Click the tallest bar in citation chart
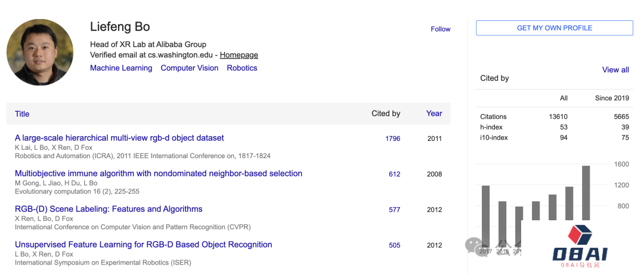Viewport: 644px width, 274px height. (586, 192)
